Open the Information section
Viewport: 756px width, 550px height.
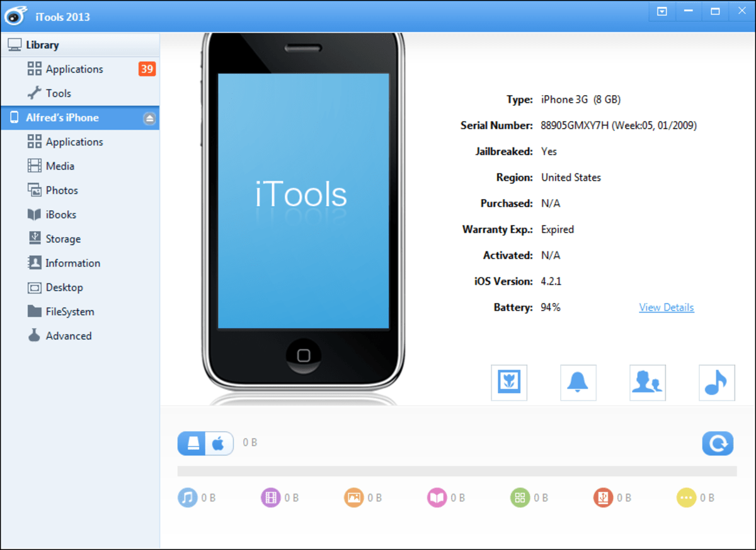point(80,263)
